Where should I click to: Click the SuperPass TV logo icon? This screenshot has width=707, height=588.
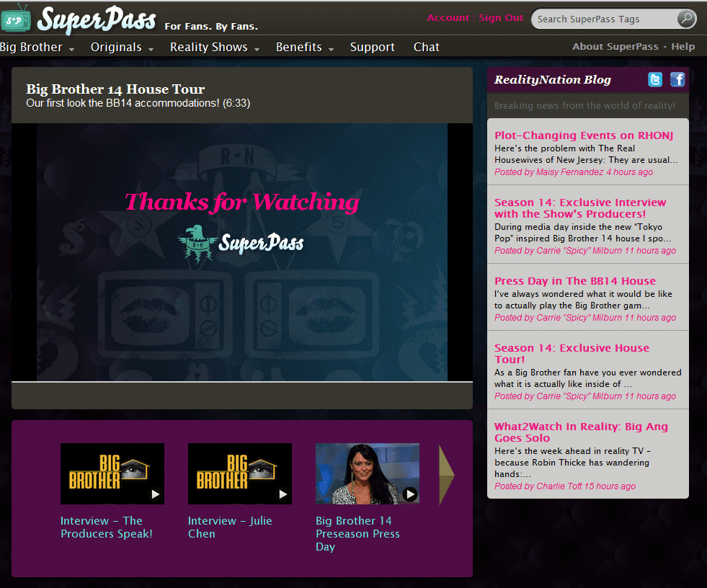[15, 18]
